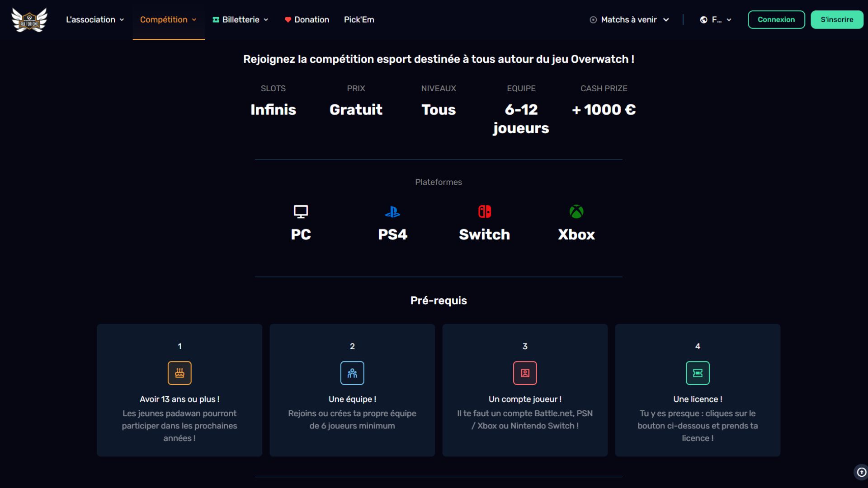Open the Pick'Em menu item
This screenshot has width=868, height=488.
coord(359,20)
